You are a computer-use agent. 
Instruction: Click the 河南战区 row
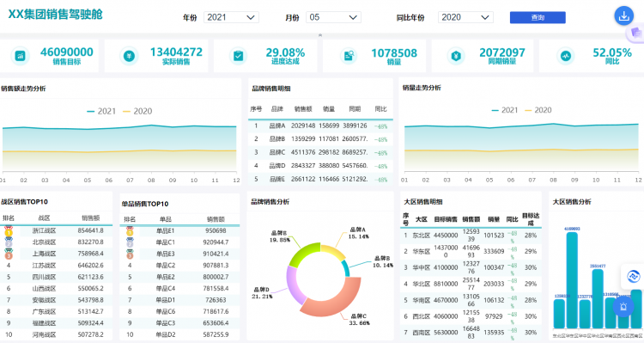coord(57,334)
